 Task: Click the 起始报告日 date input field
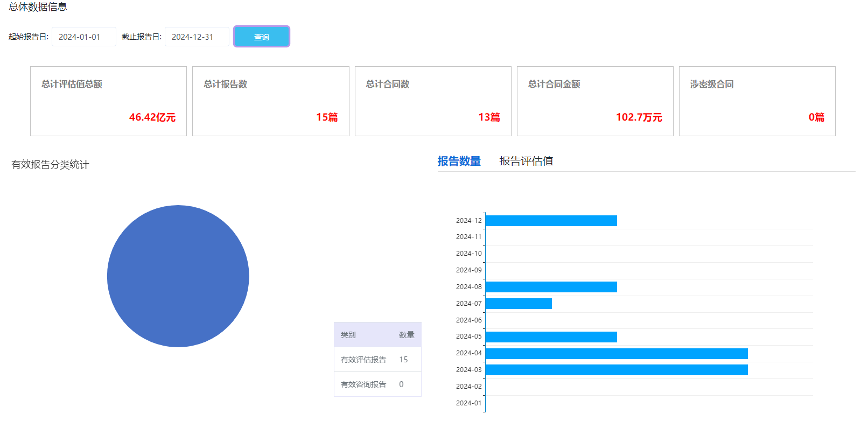coord(83,37)
